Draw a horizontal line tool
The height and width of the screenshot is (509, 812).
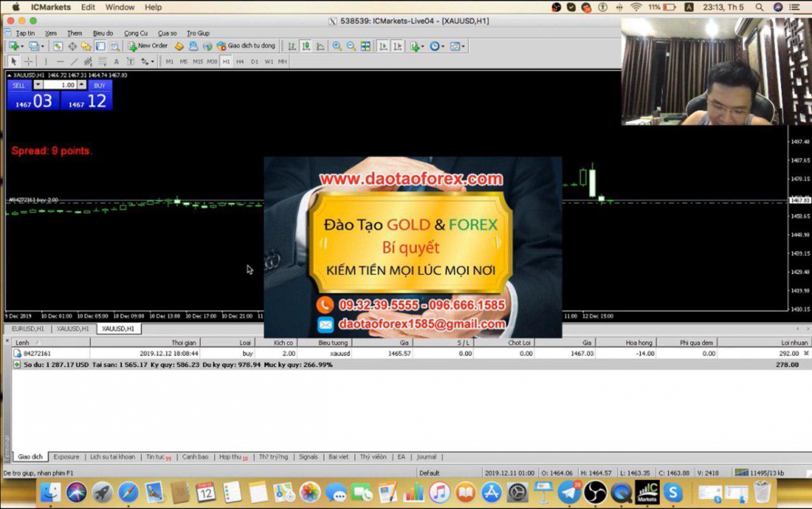coord(60,62)
